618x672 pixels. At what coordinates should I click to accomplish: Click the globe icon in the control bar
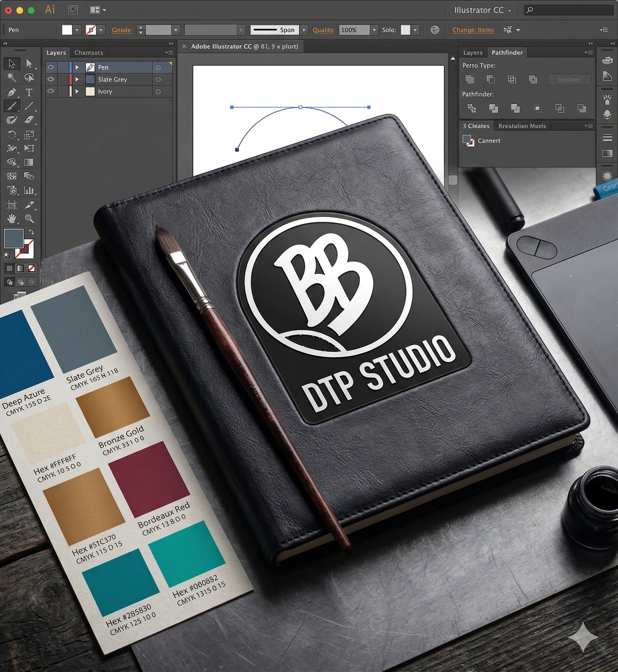[435, 30]
